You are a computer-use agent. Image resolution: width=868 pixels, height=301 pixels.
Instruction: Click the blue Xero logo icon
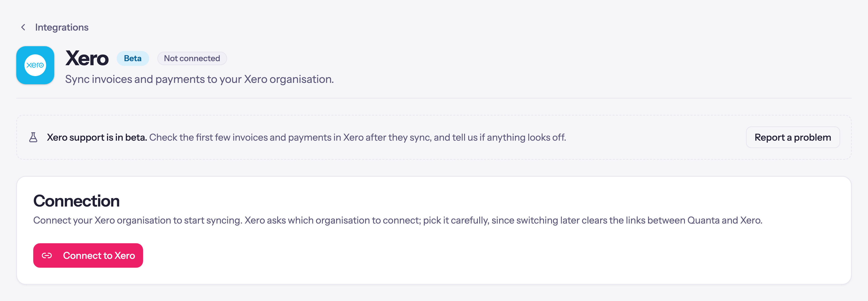point(35,65)
